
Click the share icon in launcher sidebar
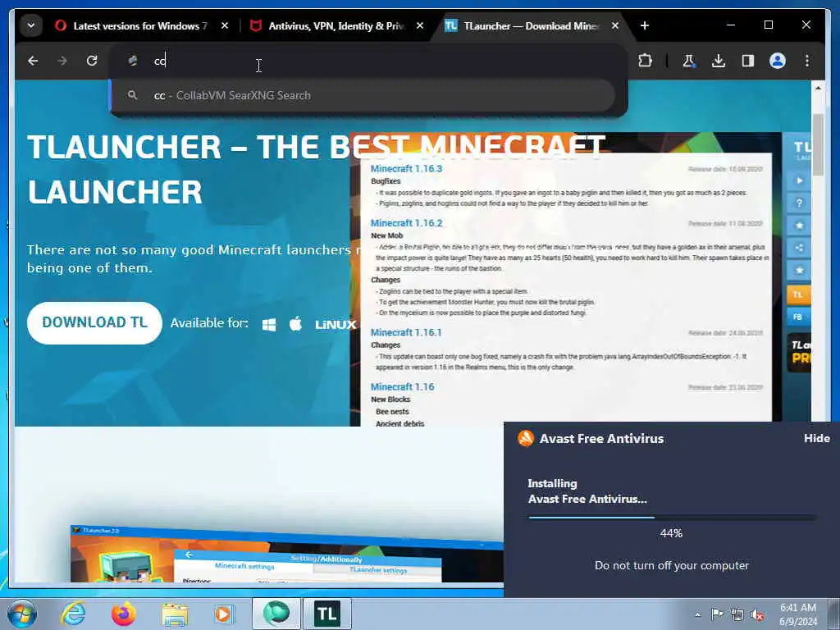799,248
